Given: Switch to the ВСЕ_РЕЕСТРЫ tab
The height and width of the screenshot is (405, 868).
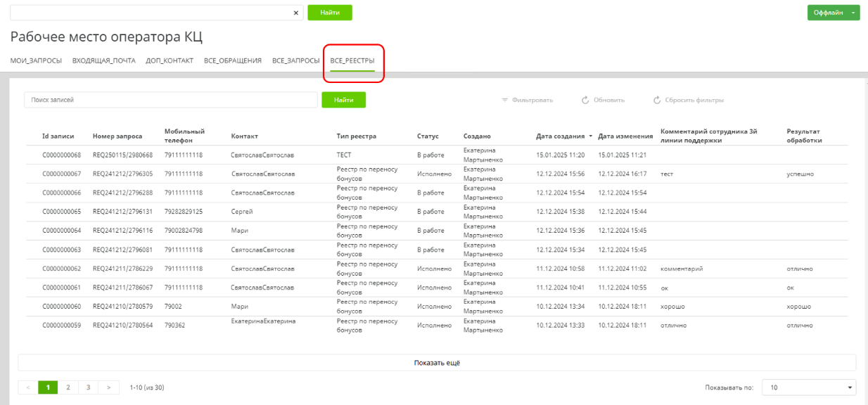Looking at the screenshot, I should (352, 61).
